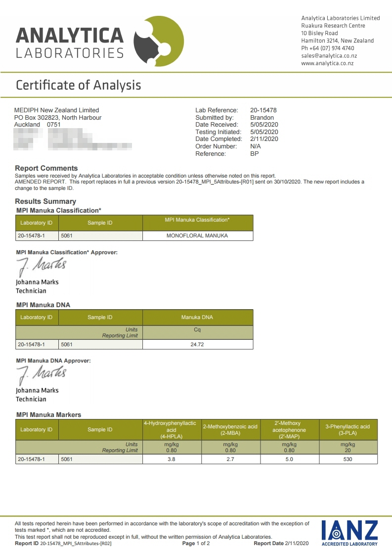Select the 4-HPLA result '3.8'

tap(172, 459)
